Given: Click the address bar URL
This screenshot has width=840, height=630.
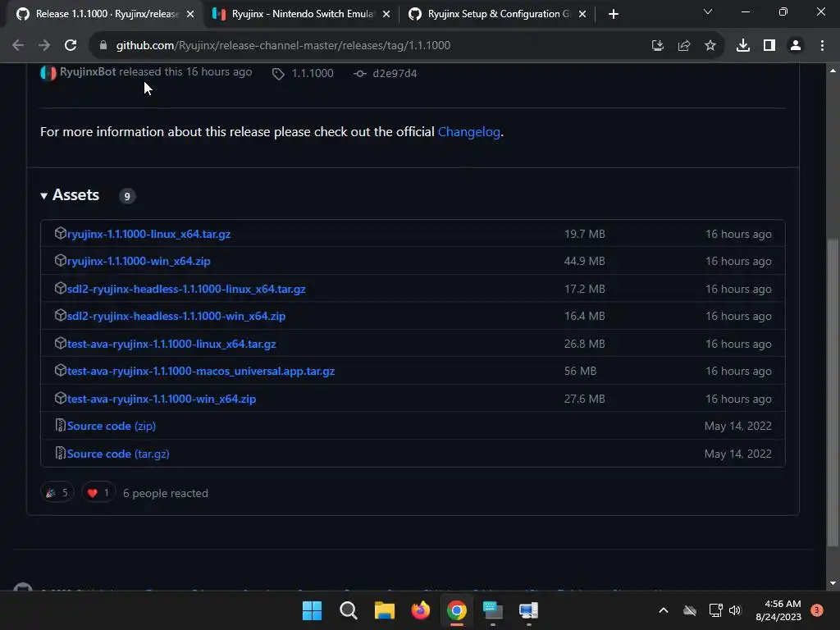Looking at the screenshot, I should 283,46.
